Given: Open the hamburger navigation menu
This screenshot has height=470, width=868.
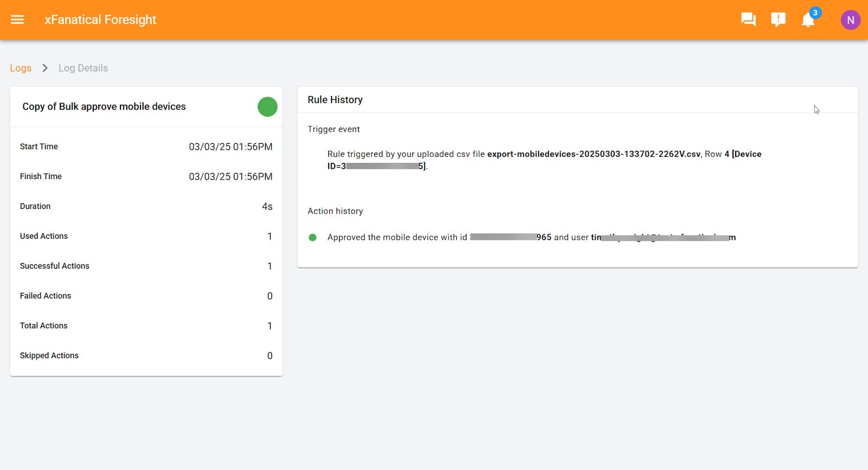Looking at the screenshot, I should point(17,20).
